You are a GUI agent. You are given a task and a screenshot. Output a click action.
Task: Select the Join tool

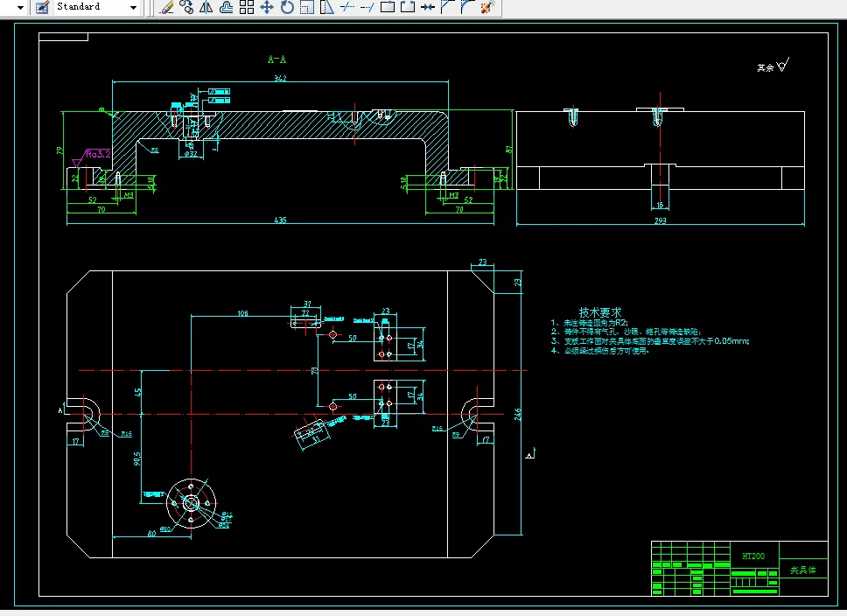pyautogui.click(x=427, y=7)
